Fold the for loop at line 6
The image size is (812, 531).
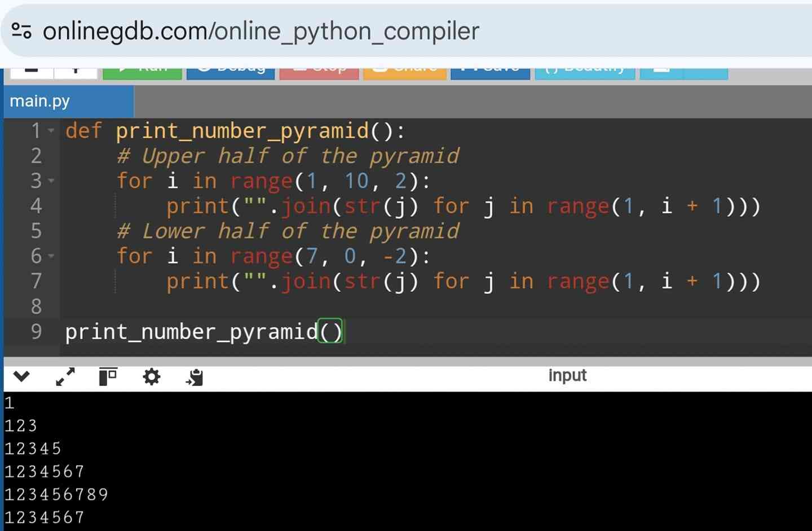coord(51,256)
